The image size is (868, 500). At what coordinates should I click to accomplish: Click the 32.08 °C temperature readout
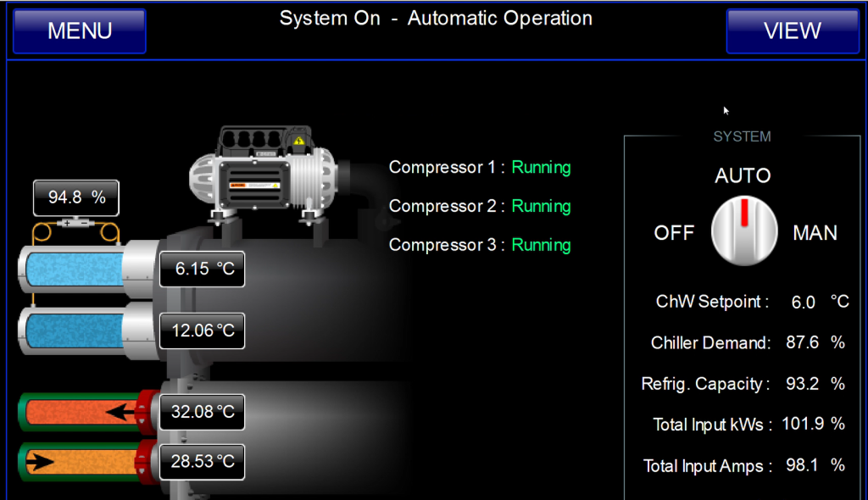point(202,412)
